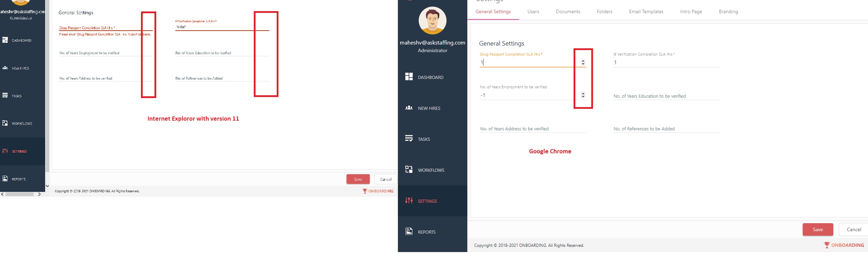Open Dashboard icon in Internet Explorer sidebar

pyautogui.click(x=5, y=40)
